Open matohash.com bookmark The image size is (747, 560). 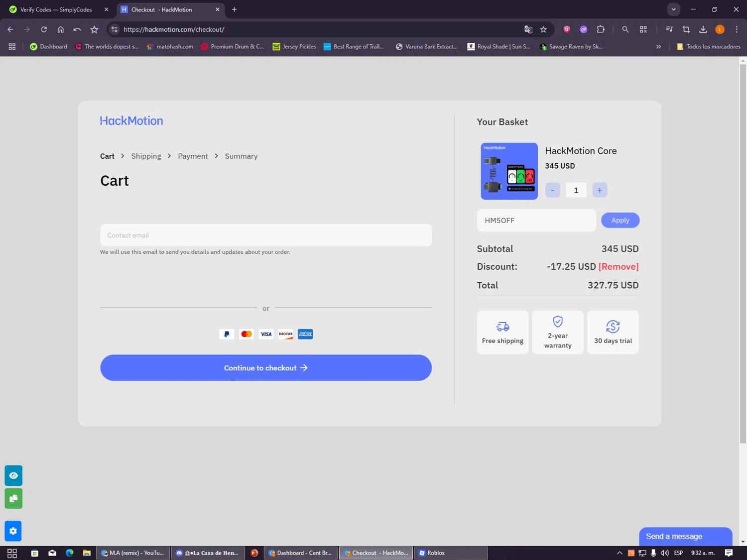pos(170,46)
